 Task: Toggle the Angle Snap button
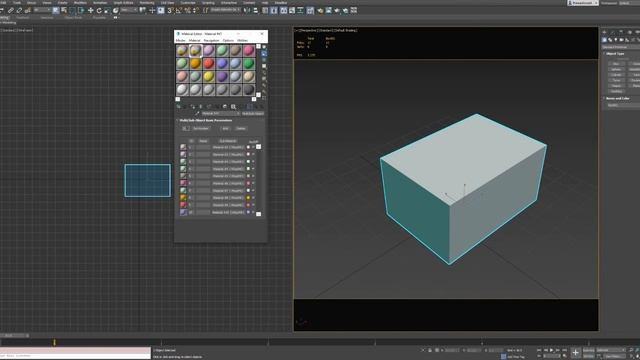(178, 10)
